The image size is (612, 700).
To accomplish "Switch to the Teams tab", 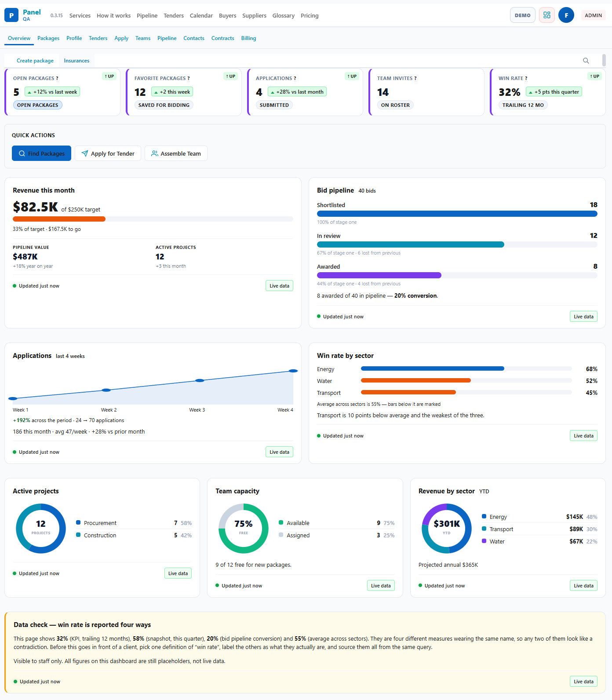I will 143,38.
